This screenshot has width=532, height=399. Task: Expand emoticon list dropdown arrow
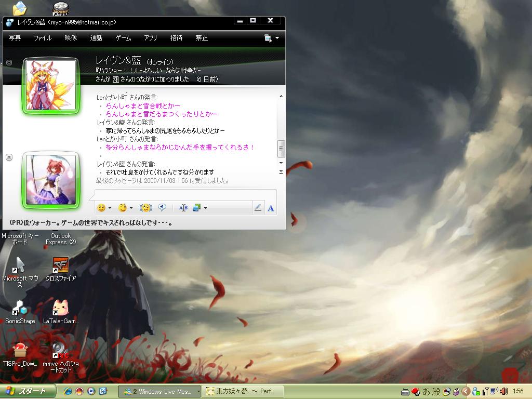110,208
